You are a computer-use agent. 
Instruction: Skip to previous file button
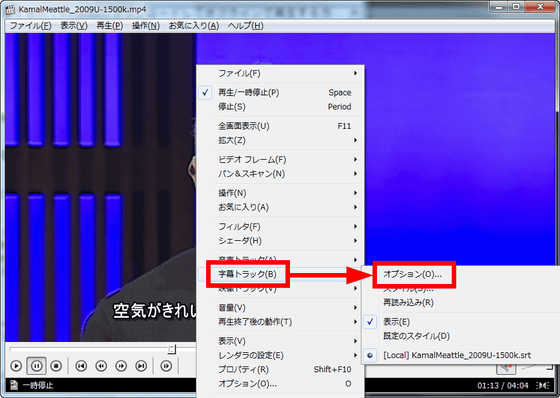81,366
